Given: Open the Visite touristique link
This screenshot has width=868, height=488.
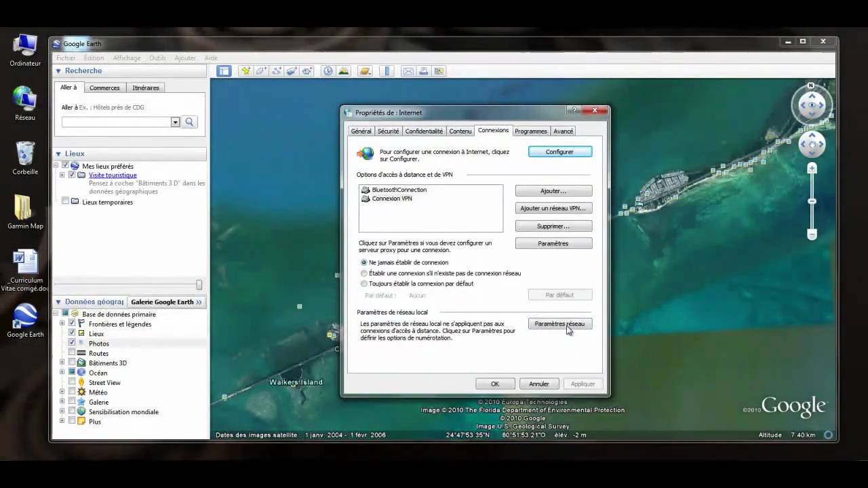Looking at the screenshot, I should pos(113,175).
